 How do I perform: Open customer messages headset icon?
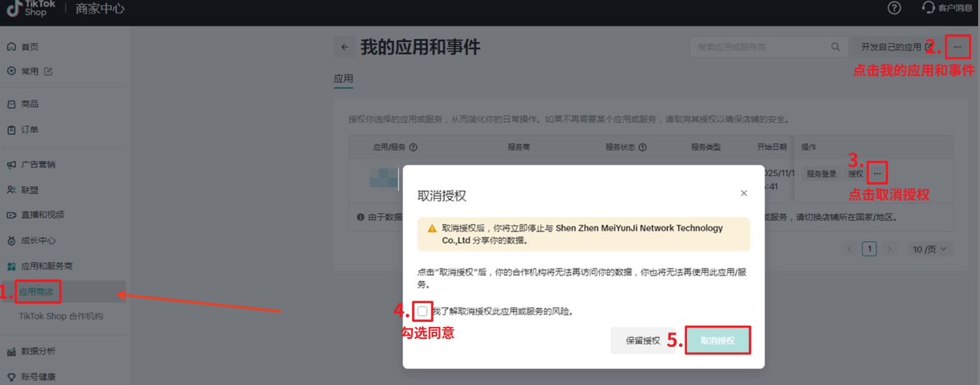click(928, 7)
